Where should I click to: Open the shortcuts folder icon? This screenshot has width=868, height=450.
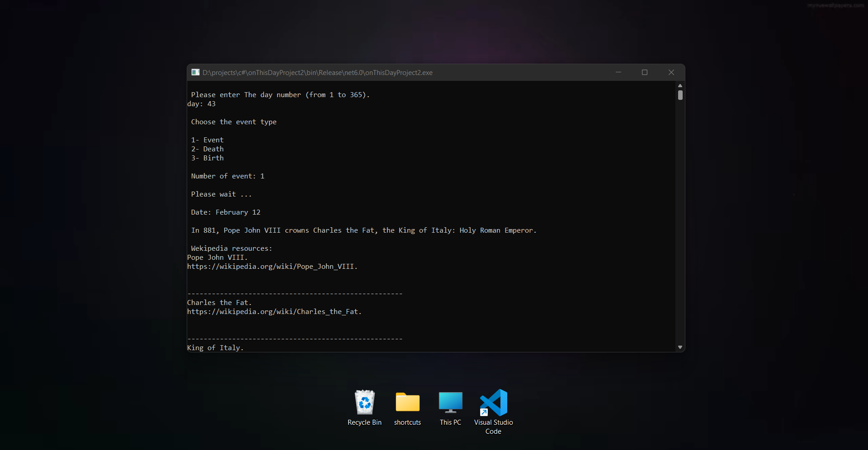pyautogui.click(x=407, y=402)
